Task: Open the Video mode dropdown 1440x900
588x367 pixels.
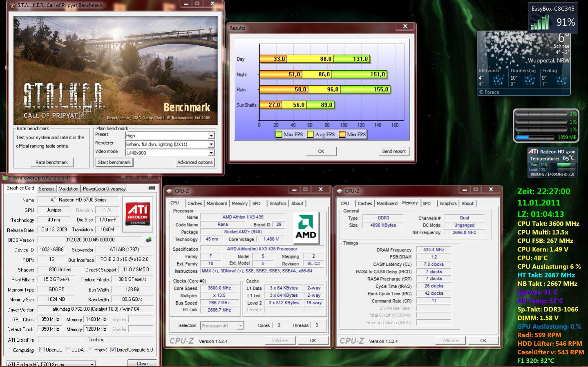Action: tap(170, 153)
